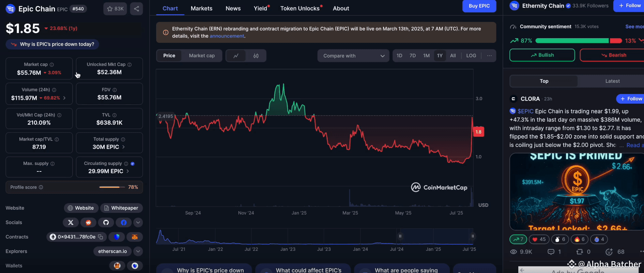Open the About tab
This screenshot has height=273, width=644.
click(x=341, y=8)
